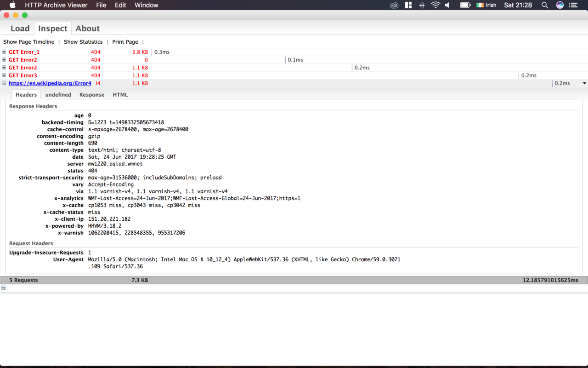Open the Wi-Fi status menu
The height and width of the screenshot is (368, 588).
coord(435,5)
